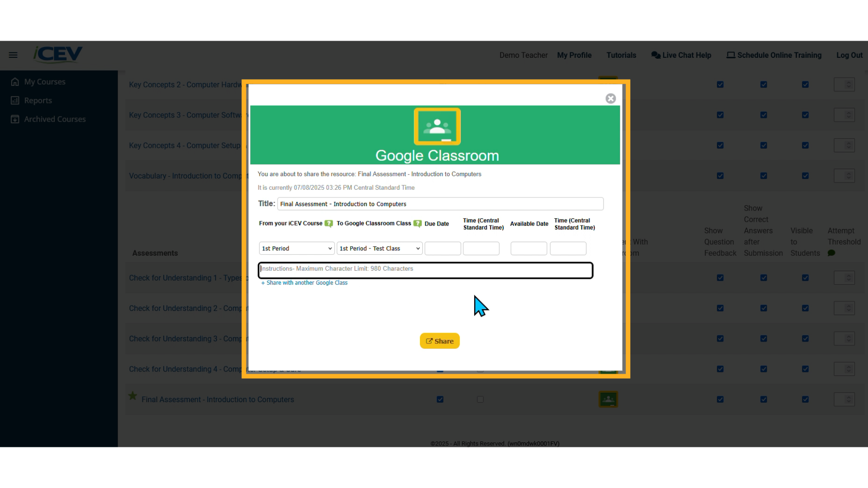Click the help icon beside To Google Classroom Class
This screenshot has height=488, width=868.
click(418, 224)
